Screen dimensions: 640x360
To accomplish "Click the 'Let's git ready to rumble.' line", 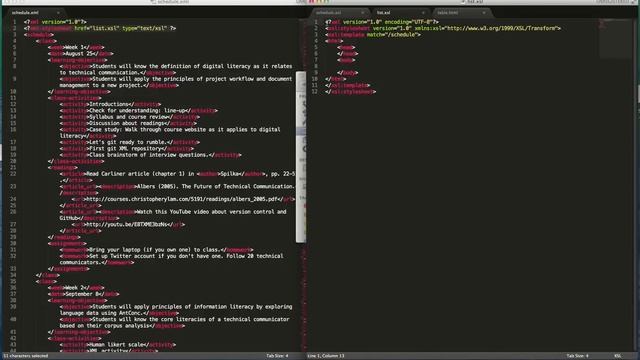I will (x=130, y=142).
